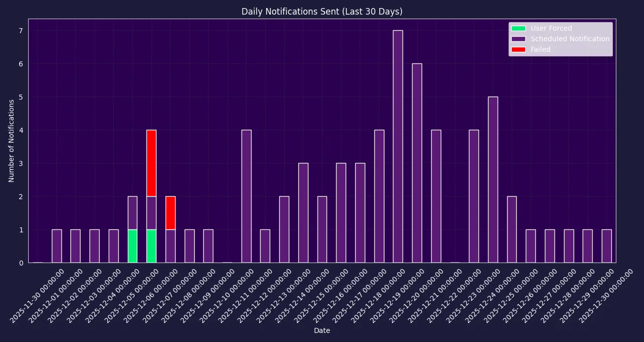Screen dimensions: 644x342
Task: Click the taller red Failed bar segment
Action: [151, 163]
